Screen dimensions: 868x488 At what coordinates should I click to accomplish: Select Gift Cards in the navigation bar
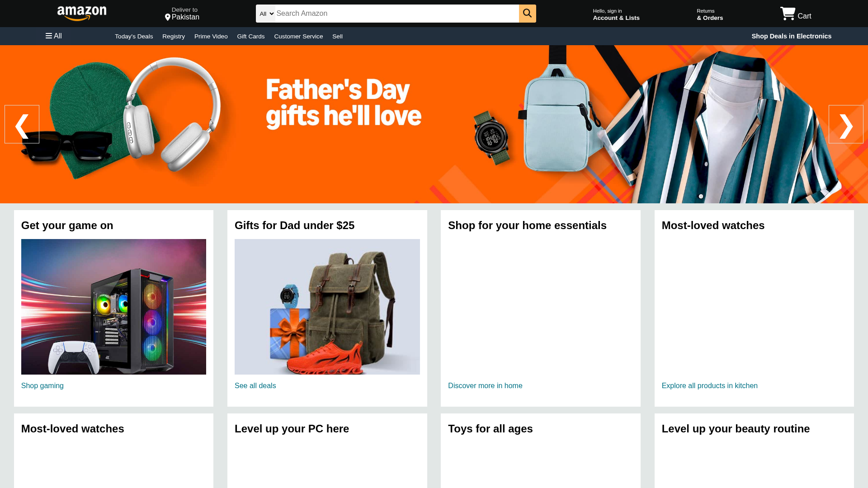(x=251, y=36)
